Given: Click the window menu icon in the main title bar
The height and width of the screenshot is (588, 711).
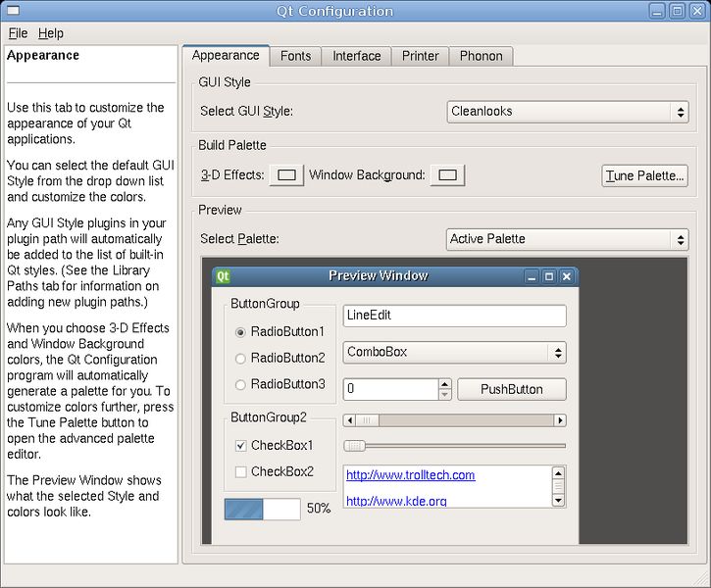Looking at the screenshot, I should (x=13, y=10).
